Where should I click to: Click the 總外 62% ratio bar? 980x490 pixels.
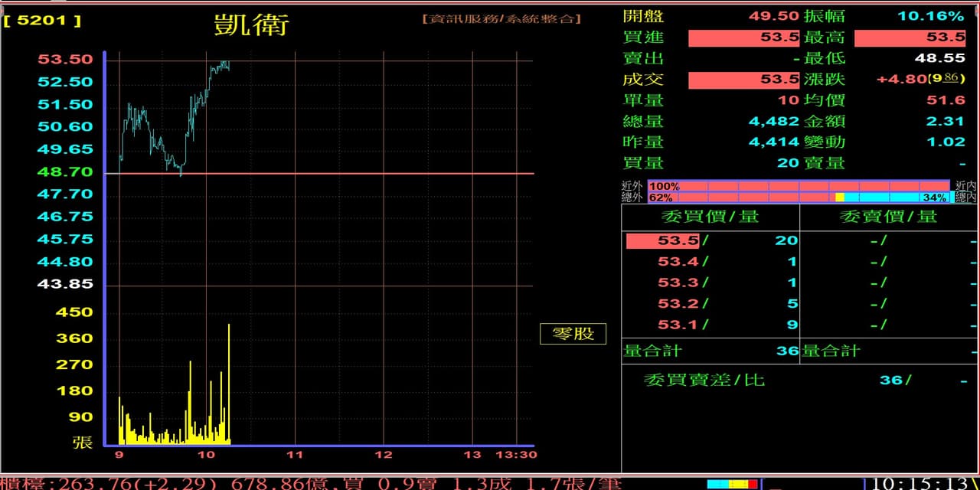pyautogui.click(x=799, y=198)
